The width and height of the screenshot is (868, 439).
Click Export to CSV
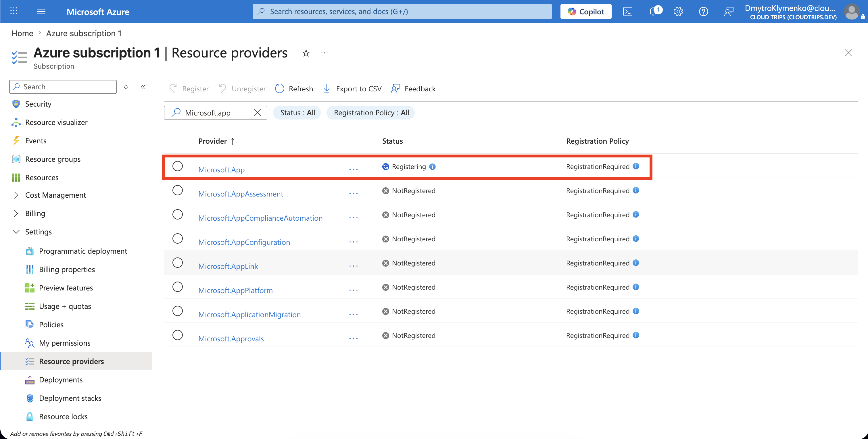coord(352,88)
